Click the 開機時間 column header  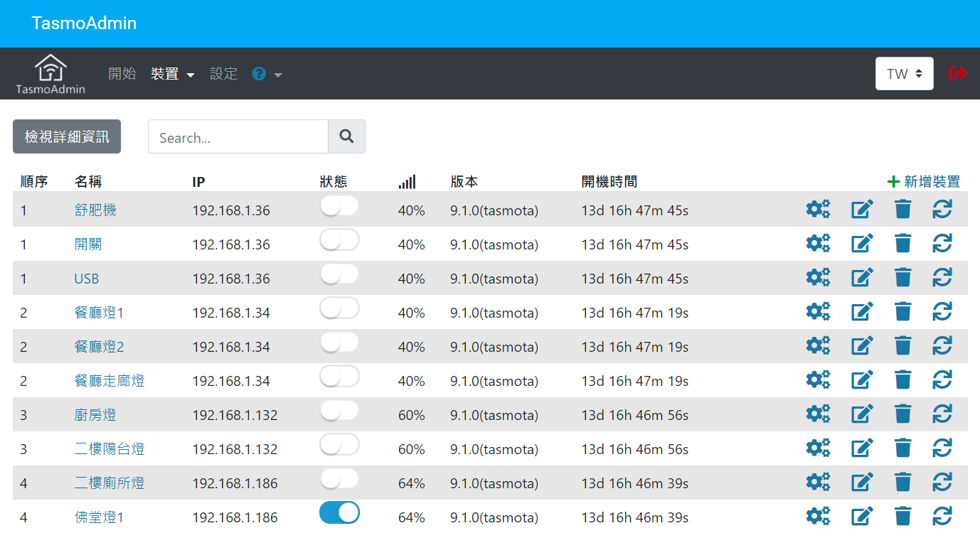(609, 182)
